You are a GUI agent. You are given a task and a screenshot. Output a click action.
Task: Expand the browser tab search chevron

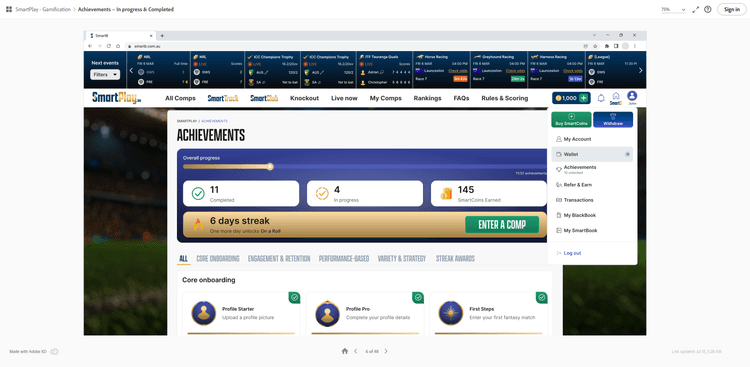[x=595, y=35]
